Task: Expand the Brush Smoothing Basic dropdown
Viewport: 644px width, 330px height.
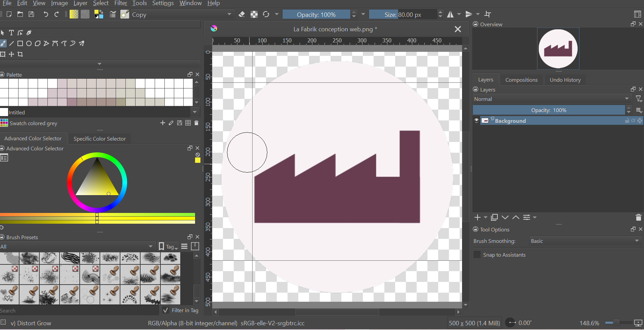Action: click(x=585, y=241)
